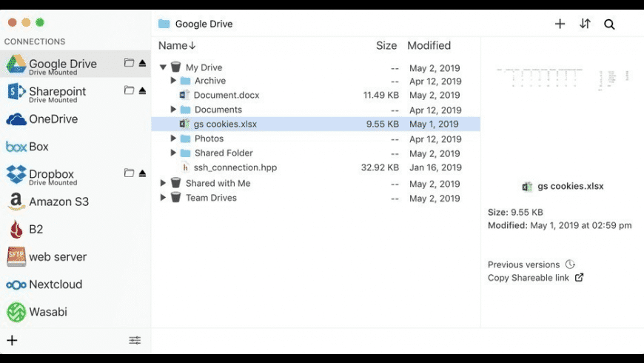Open connection settings sliders icon
Image resolution: width=644 pixels, height=363 pixels.
[135, 340]
